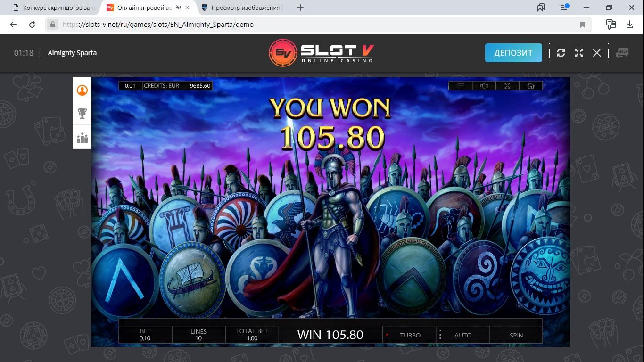Open the leaderboard podium sidebar icon
The image size is (644, 362).
tap(82, 138)
